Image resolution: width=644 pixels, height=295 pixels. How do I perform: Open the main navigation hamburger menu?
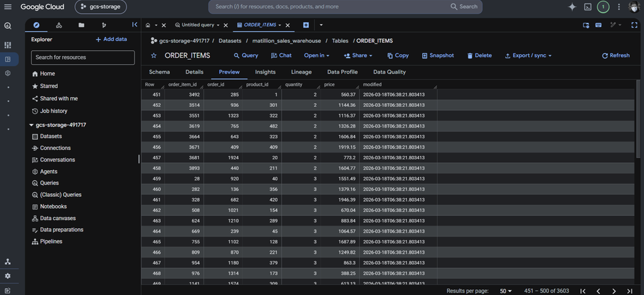pyautogui.click(x=8, y=6)
